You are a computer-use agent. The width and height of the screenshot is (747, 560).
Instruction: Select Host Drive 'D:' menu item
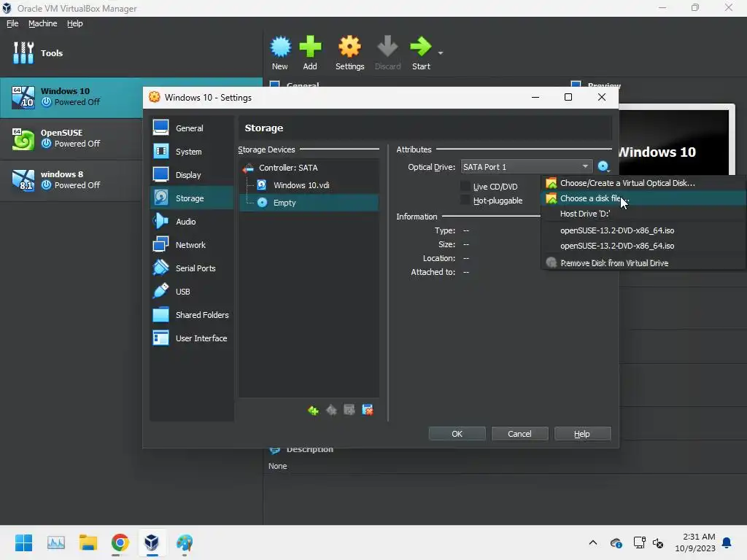(643, 214)
